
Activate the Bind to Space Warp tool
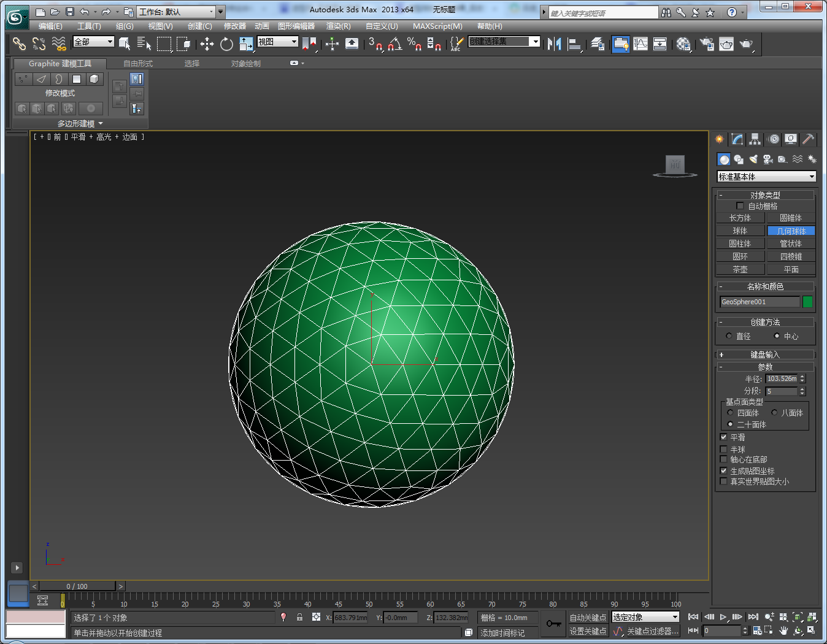(x=59, y=44)
